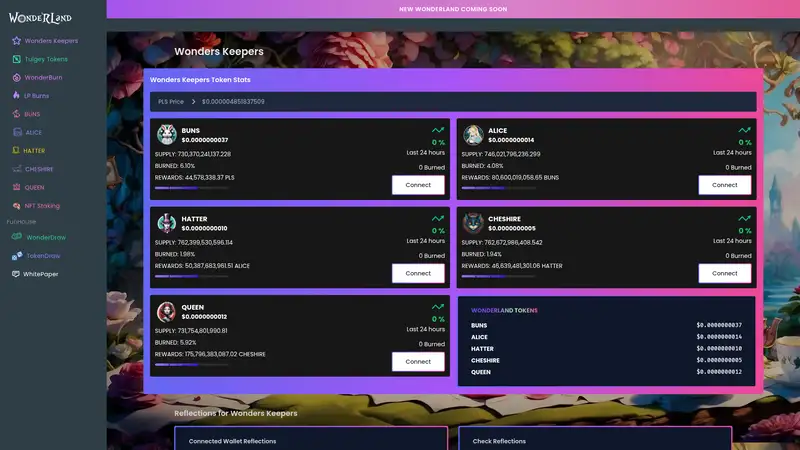Click the ALICE token avatar
The height and width of the screenshot is (450, 800).
[473, 135]
